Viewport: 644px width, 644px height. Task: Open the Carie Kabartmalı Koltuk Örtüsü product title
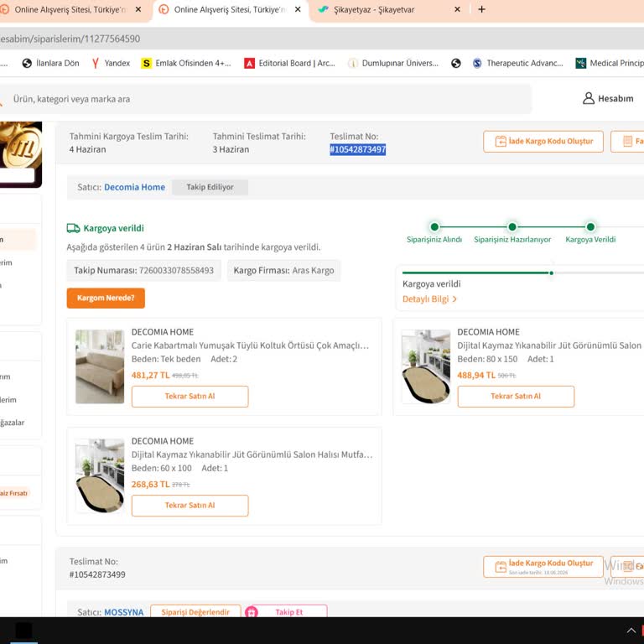[250, 345]
